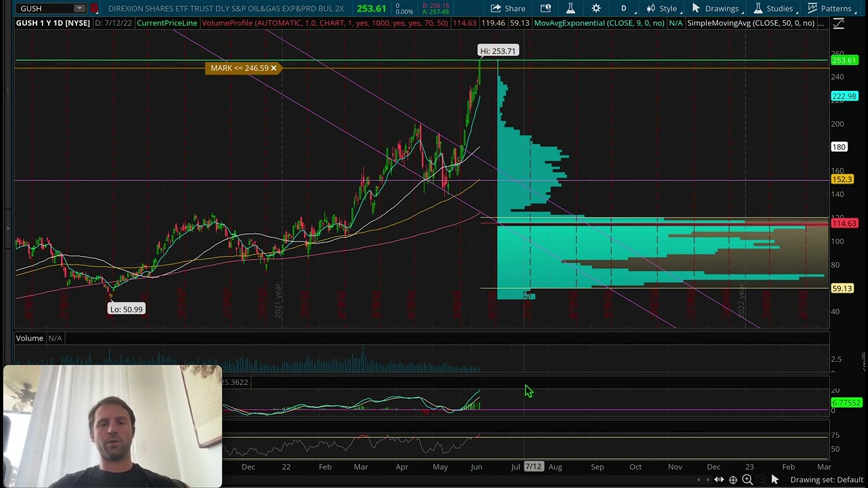The height and width of the screenshot is (488, 868).
Task: Click the chart scale icon below Patterns
Action: click(839, 24)
